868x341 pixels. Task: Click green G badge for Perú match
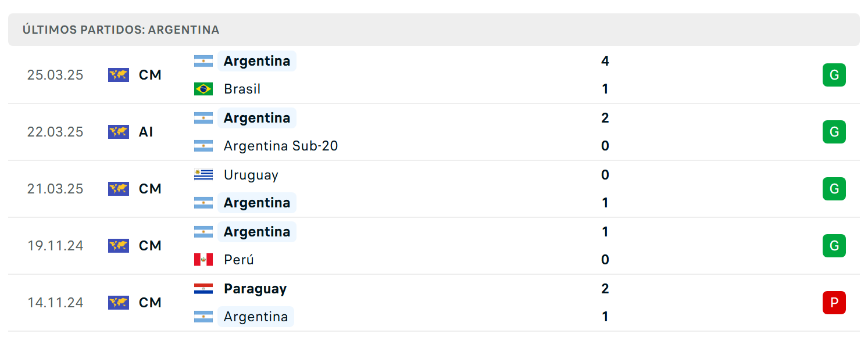834,246
